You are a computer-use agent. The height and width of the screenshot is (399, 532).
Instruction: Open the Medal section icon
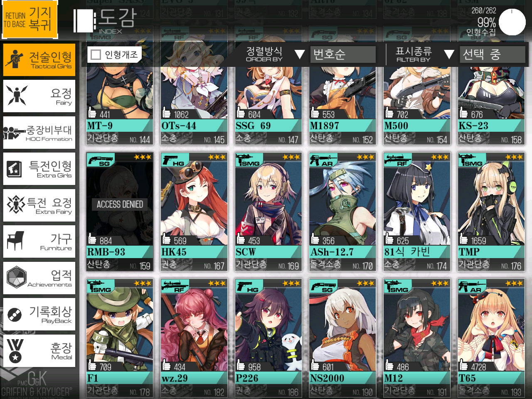tap(15, 351)
